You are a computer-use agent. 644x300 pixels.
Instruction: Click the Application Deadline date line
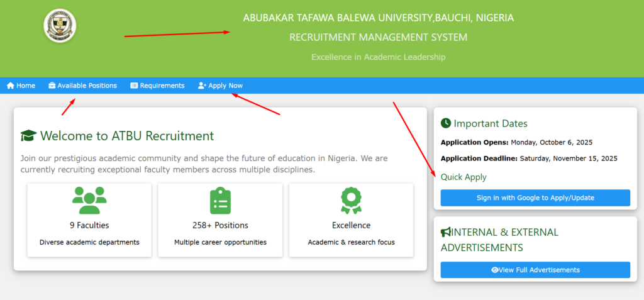(x=529, y=158)
